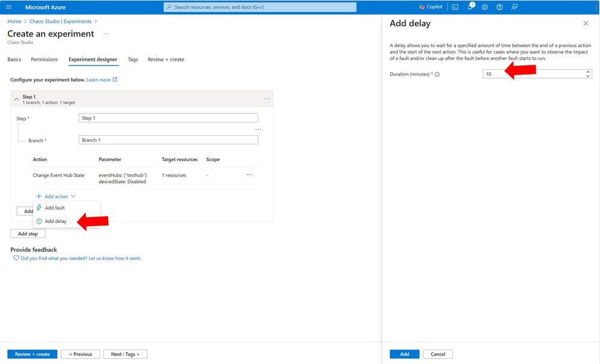This screenshot has width=600, height=364.
Task: Click the Microsoft Azure logo text
Action: (45, 7)
